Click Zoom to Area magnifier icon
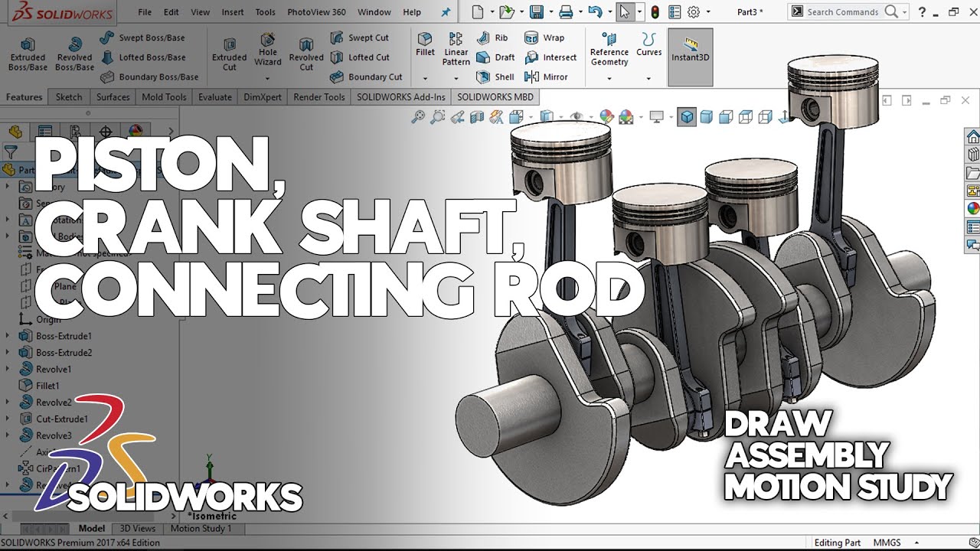 pos(438,117)
